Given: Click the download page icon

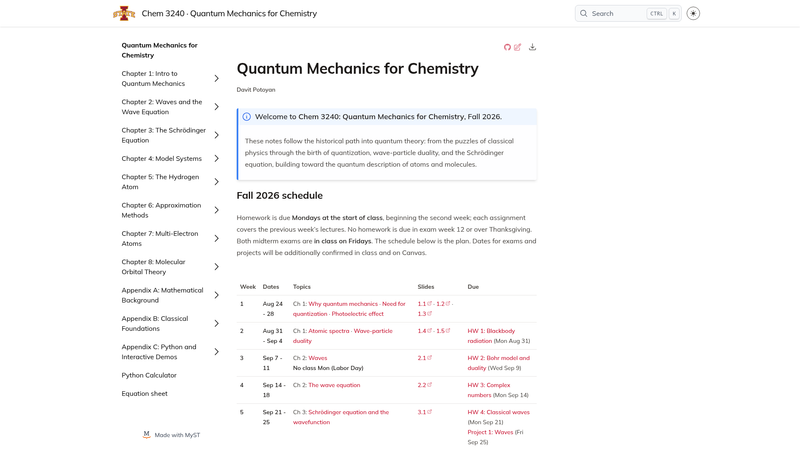Looking at the screenshot, I should (x=532, y=47).
